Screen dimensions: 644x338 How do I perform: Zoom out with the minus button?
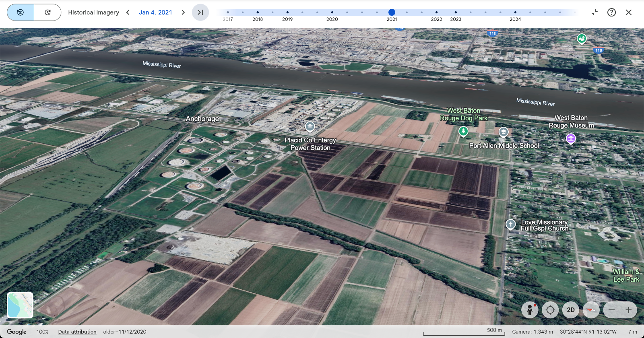pyautogui.click(x=612, y=310)
